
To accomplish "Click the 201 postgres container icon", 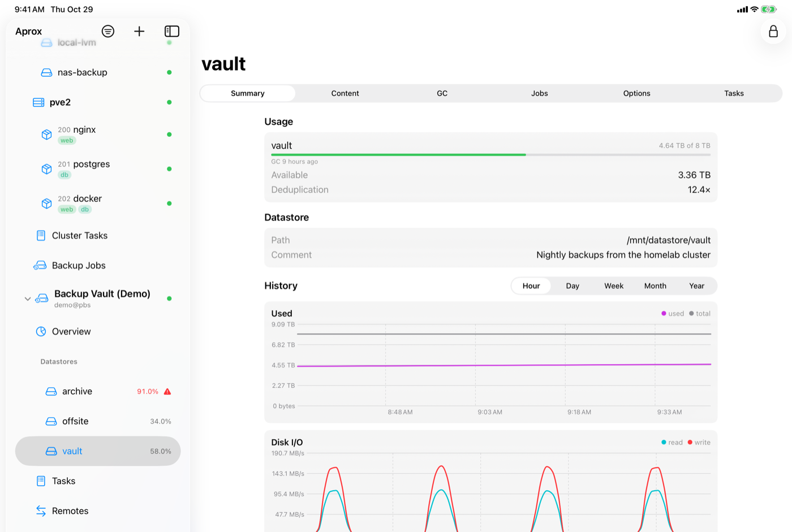I will [47, 169].
